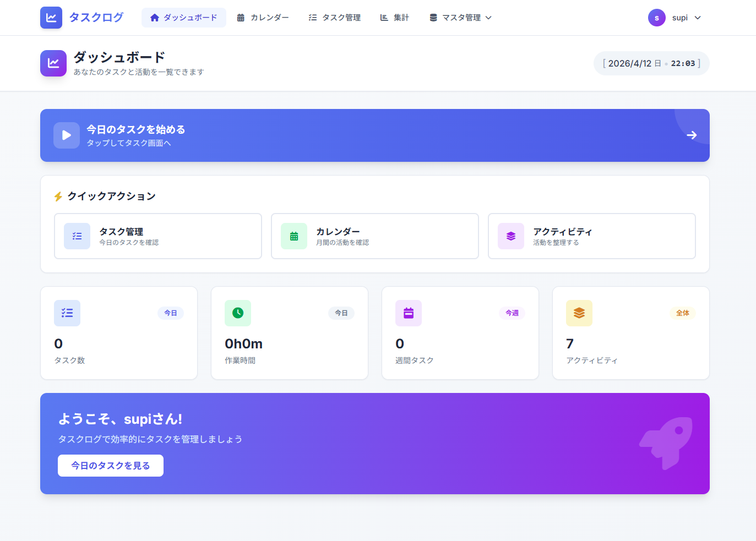Expand the マスタ管理 dropdown menu
The height and width of the screenshot is (541, 756).
pyautogui.click(x=460, y=18)
